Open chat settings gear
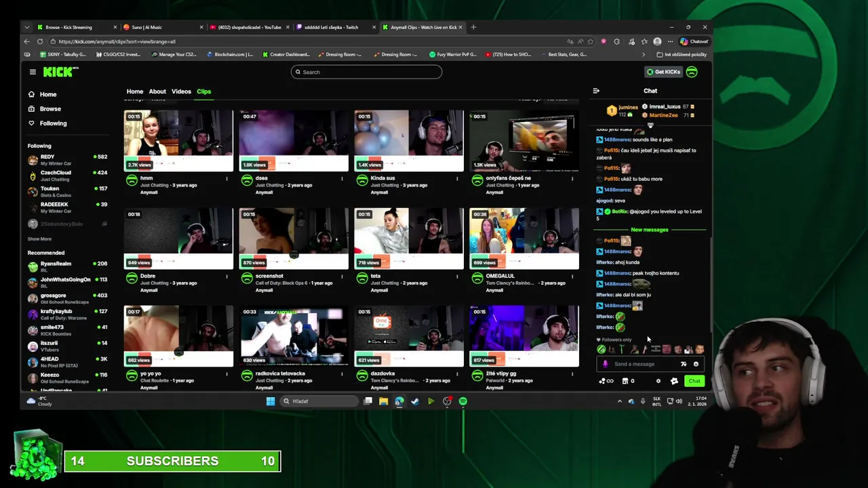The width and height of the screenshot is (868, 488). coord(658,381)
